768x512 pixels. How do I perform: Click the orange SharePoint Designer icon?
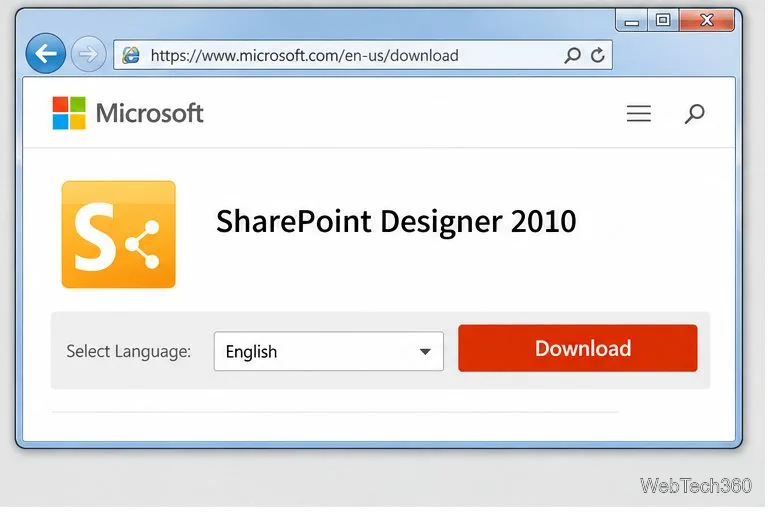click(x=119, y=234)
